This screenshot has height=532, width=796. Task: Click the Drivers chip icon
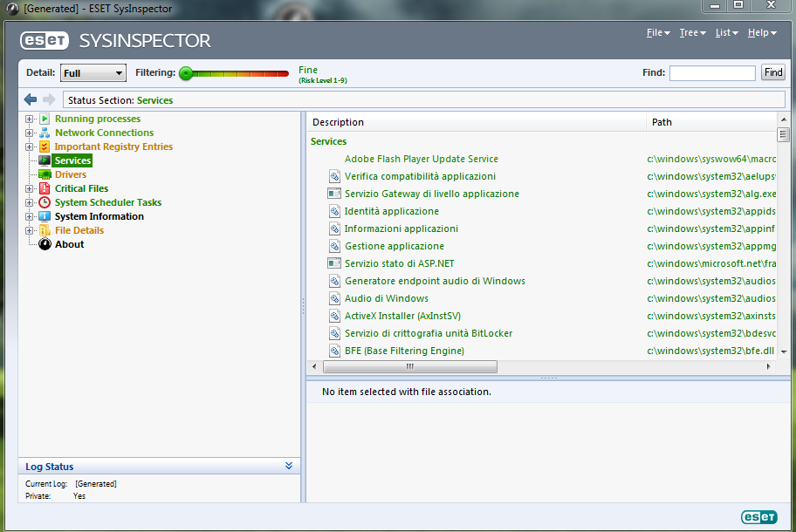coord(45,174)
